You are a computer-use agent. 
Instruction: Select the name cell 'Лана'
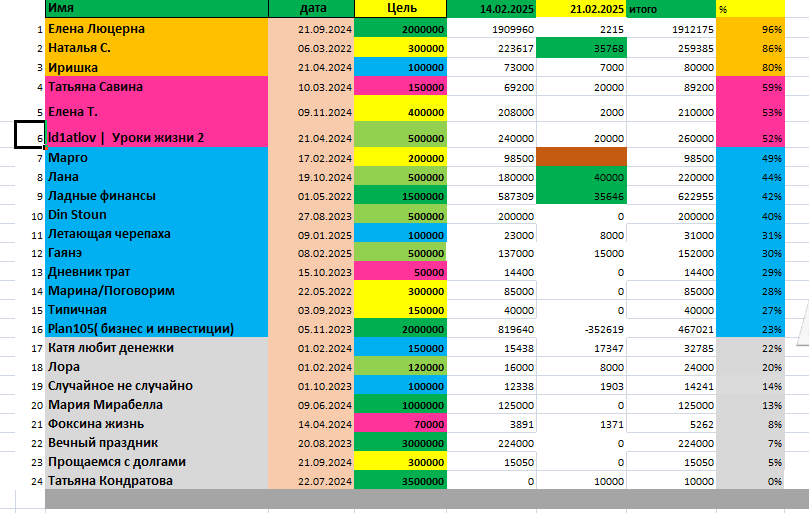(x=157, y=177)
